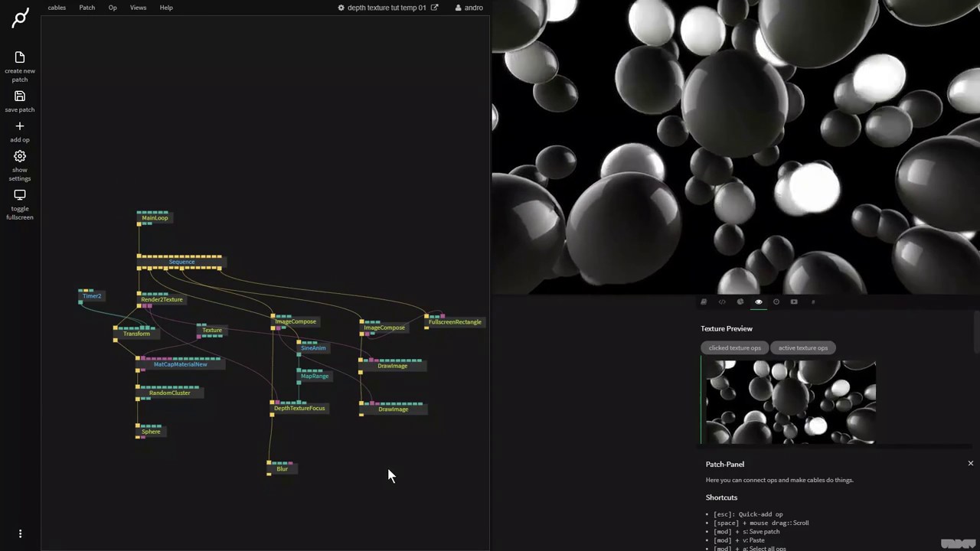Select the Sphere op
This screenshot has height=551, width=980.
[x=151, y=432]
